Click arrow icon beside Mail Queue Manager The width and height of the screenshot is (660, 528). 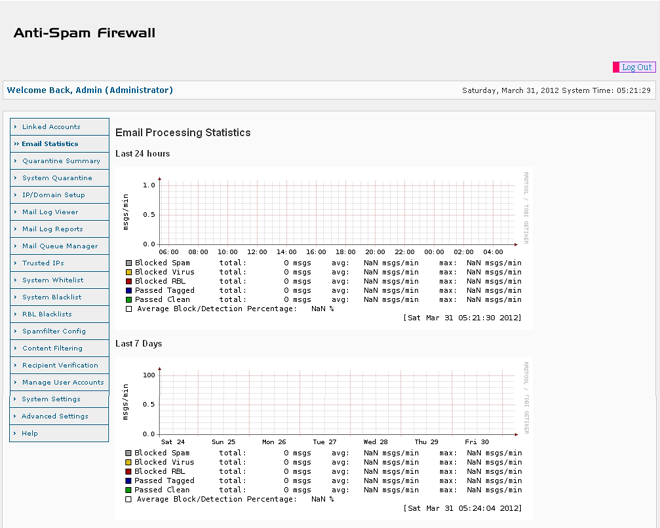pos(16,246)
